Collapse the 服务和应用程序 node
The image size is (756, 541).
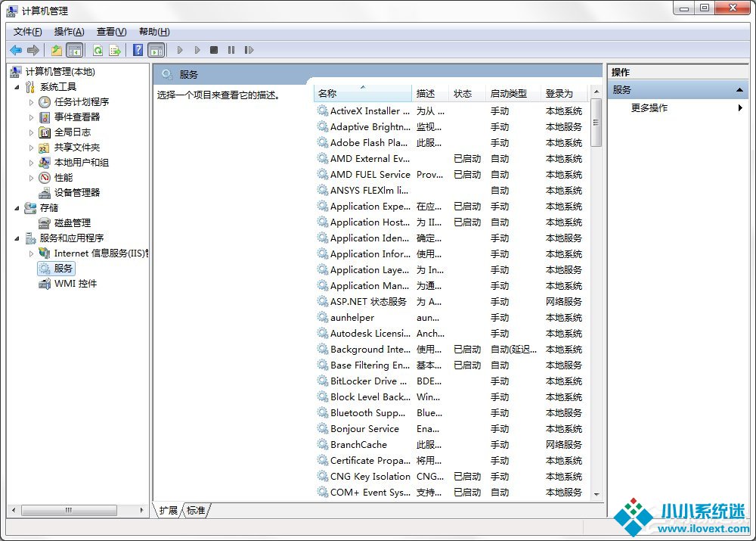click(17, 238)
